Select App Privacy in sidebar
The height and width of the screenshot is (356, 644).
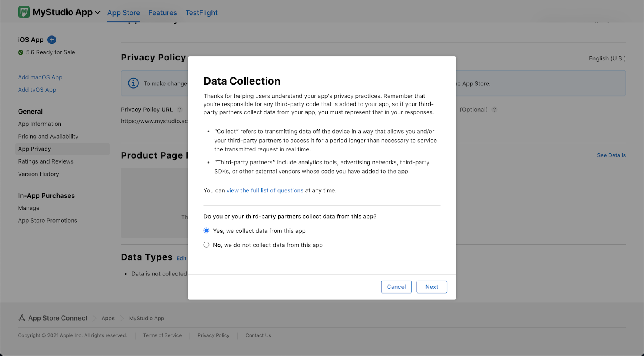[62, 149]
